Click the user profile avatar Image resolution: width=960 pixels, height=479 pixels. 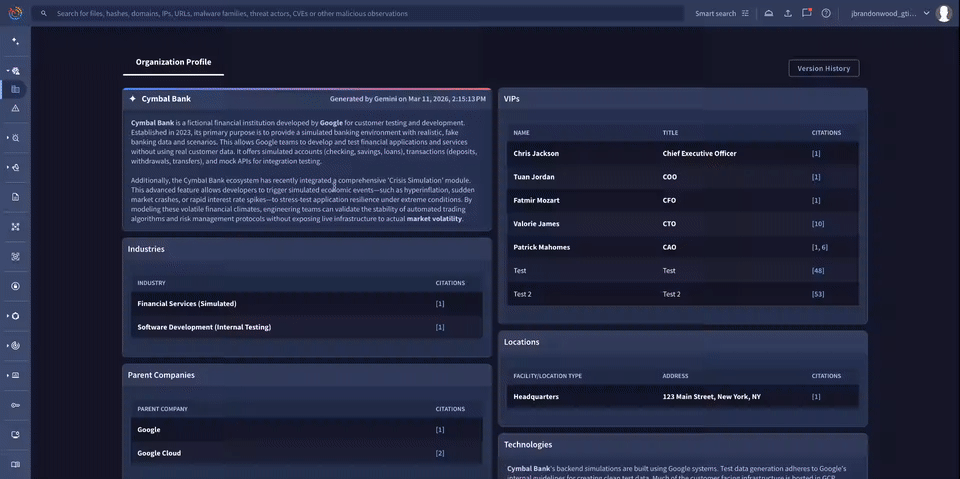943,14
